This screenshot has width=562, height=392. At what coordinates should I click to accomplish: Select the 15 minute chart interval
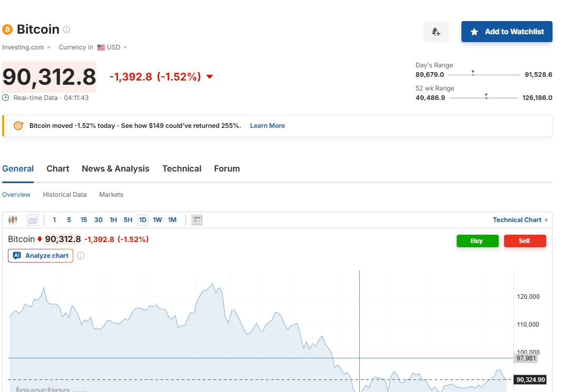pos(84,220)
